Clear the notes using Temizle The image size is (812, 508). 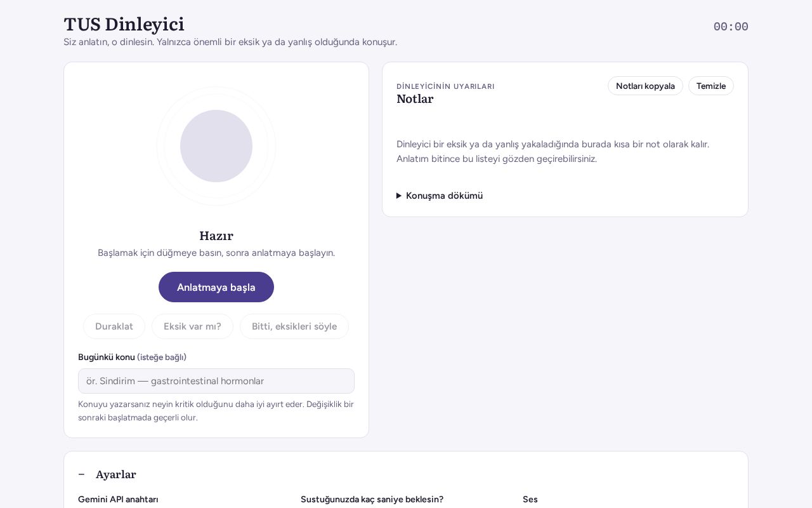pyautogui.click(x=711, y=86)
